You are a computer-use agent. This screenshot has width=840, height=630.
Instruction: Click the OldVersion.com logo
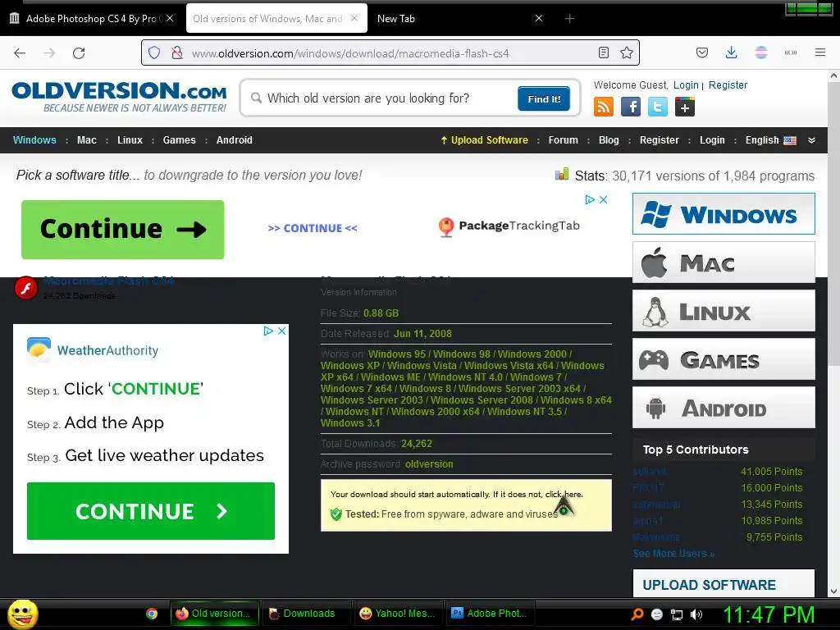(119, 97)
